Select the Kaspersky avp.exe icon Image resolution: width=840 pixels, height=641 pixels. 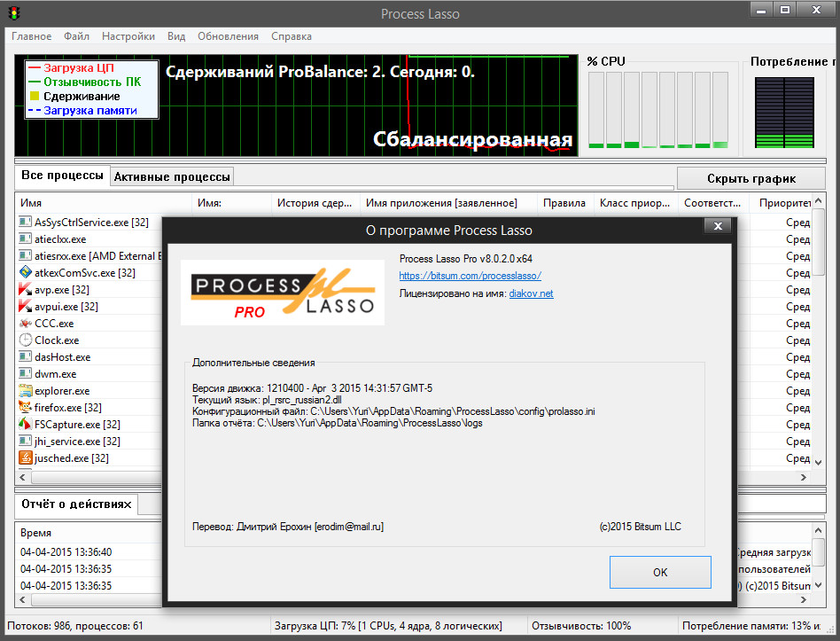click(25, 289)
